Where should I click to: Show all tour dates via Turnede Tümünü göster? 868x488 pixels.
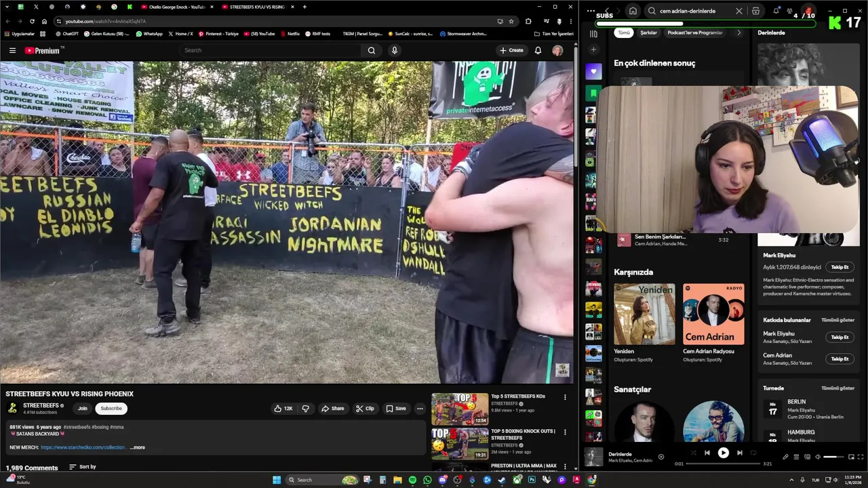click(837, 388)
